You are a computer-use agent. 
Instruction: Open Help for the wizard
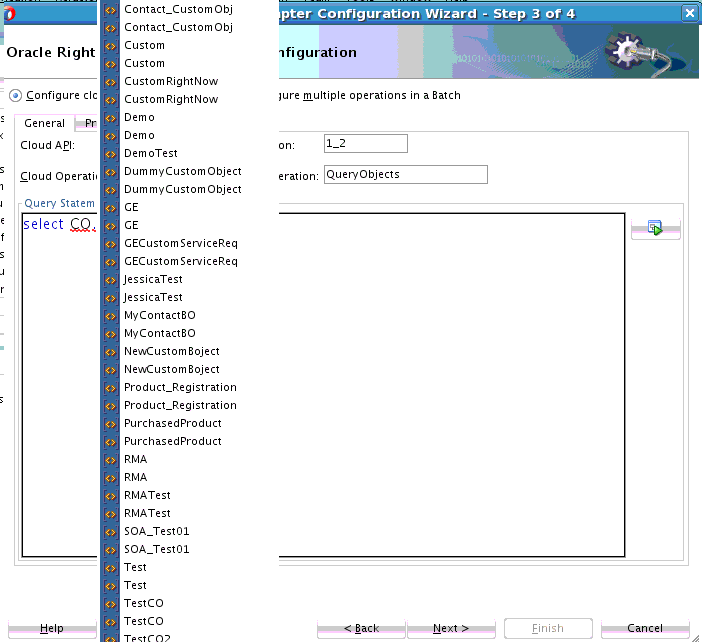(x=52, y=628)
